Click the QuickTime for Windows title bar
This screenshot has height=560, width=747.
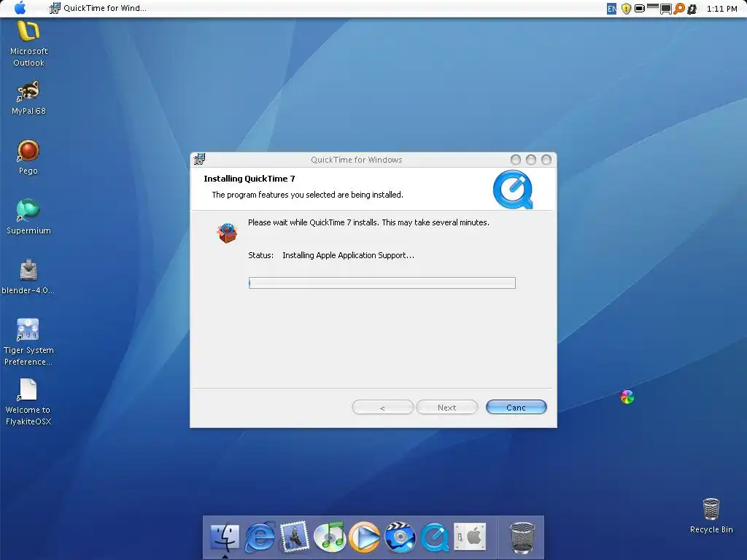pyautogui.click(x=356, y=160)
